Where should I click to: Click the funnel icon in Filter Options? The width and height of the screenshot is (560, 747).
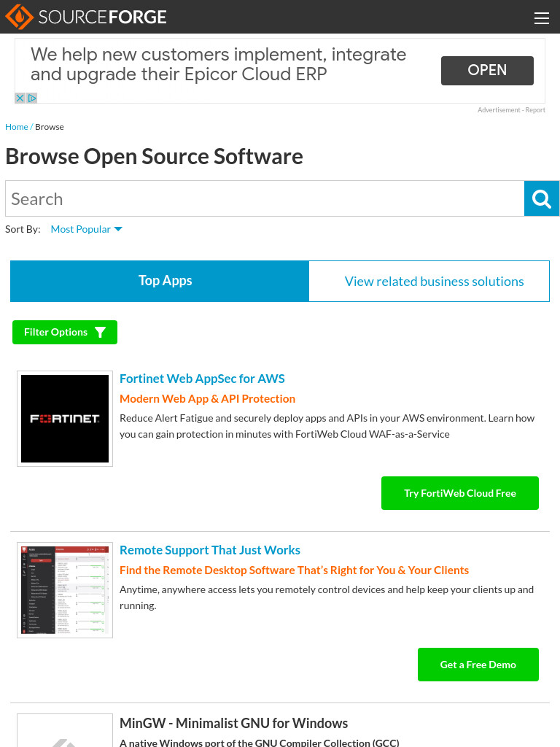100,333
